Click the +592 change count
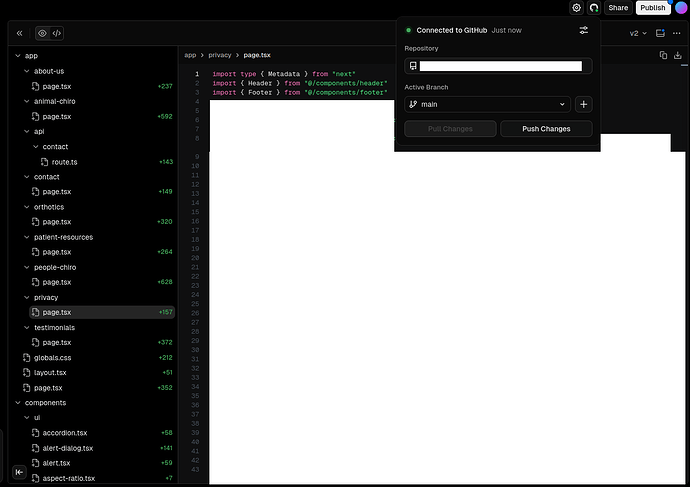 [x=165, y=117]
